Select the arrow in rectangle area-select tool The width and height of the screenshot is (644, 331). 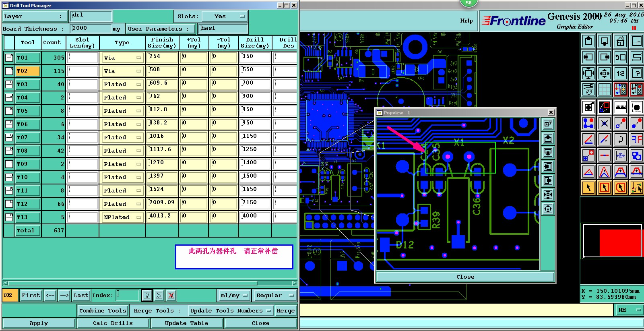[x=605, y=188]
